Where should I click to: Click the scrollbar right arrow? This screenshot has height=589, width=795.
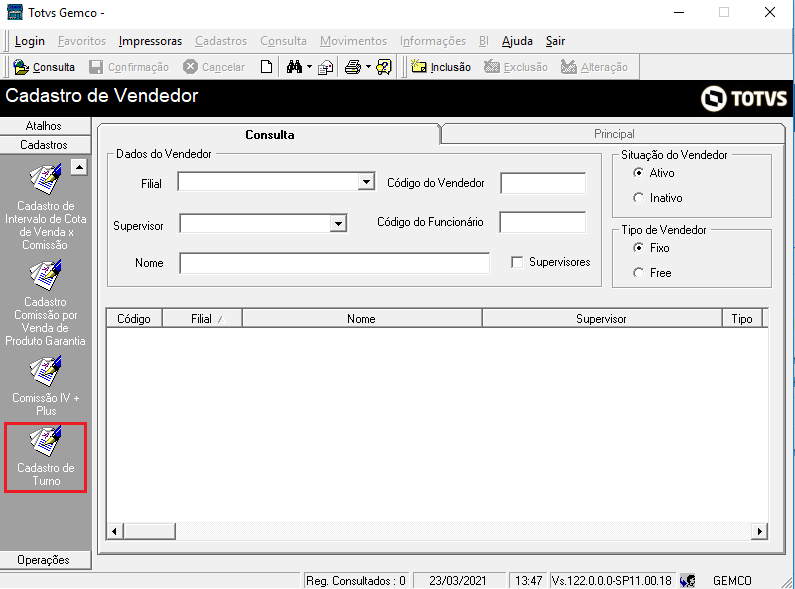(759, 531)
